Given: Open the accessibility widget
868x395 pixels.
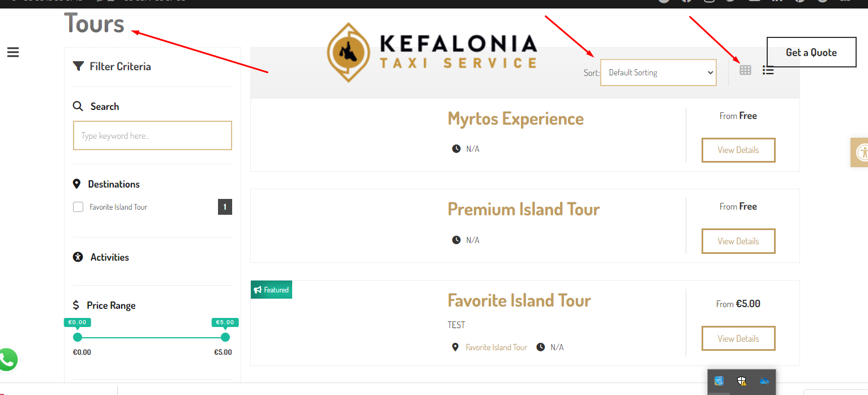Looking at the screenshot, I should pos(860,152).
